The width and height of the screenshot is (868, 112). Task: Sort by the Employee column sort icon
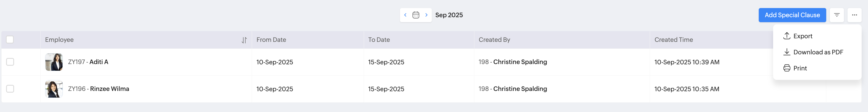(x=244, y=40)
